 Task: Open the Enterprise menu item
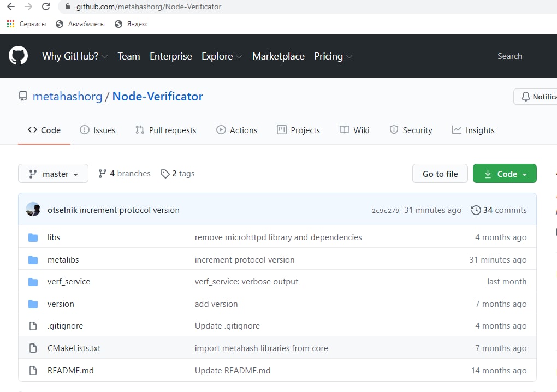point(170,56)
